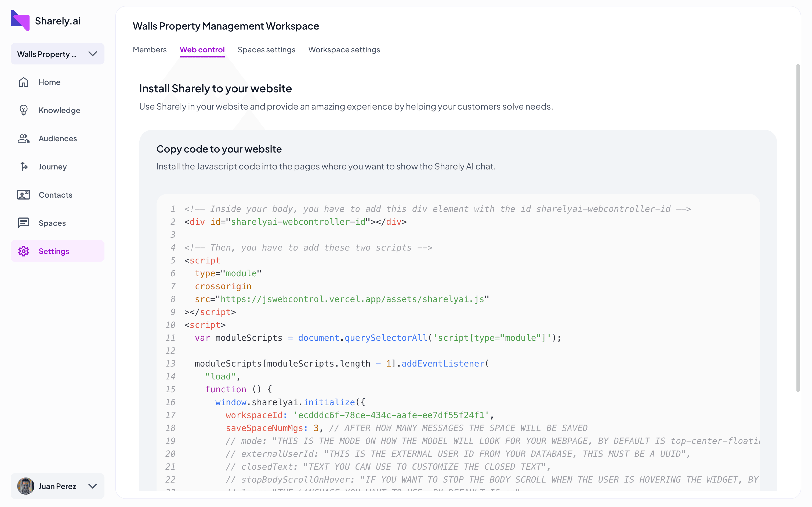Click the sharelyai.js script src URL
This screenshot has width=812, height=507.
352,299
